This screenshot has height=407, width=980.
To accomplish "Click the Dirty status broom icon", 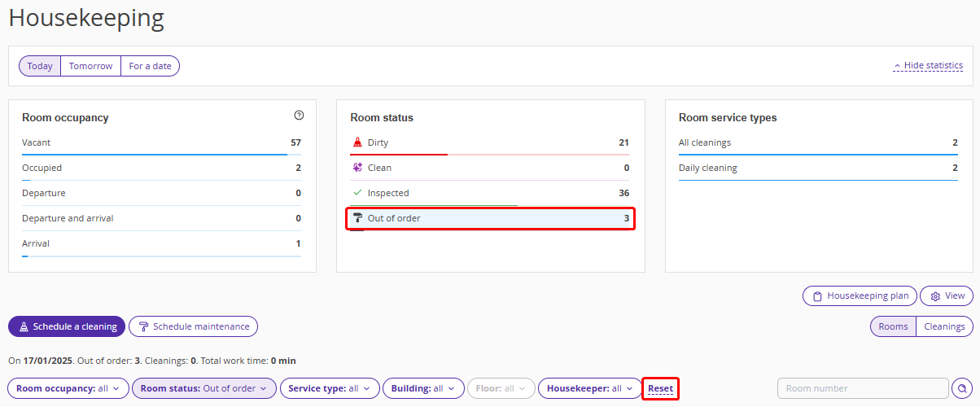I will [x=357, y=142].
